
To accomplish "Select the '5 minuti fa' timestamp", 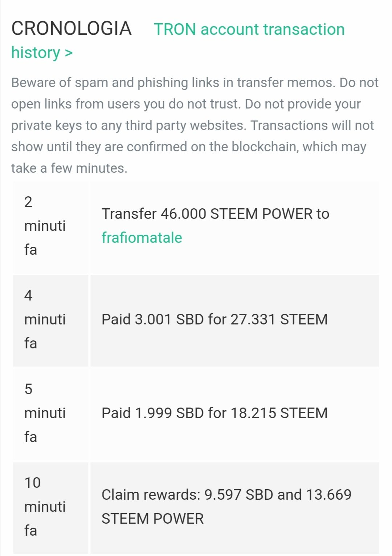I will click(45, 413).
